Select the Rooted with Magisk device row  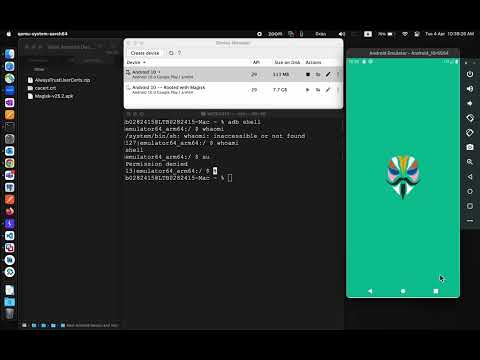tap(233, 90)
